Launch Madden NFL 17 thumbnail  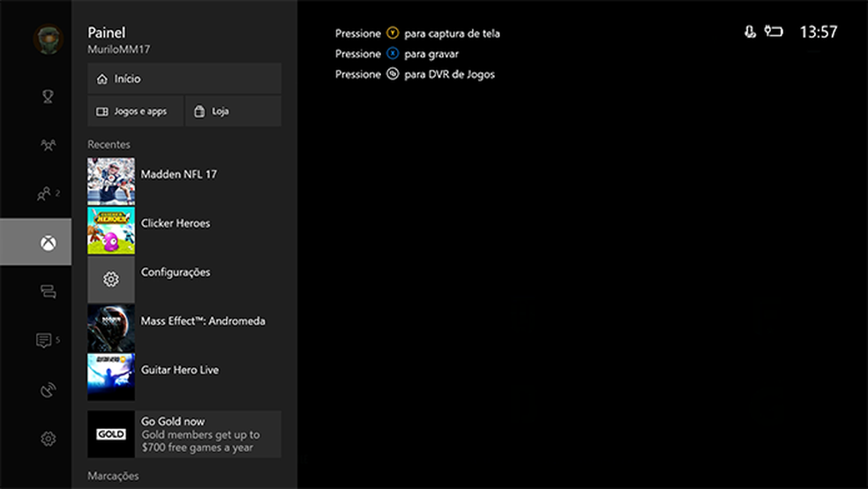[111, 181]
